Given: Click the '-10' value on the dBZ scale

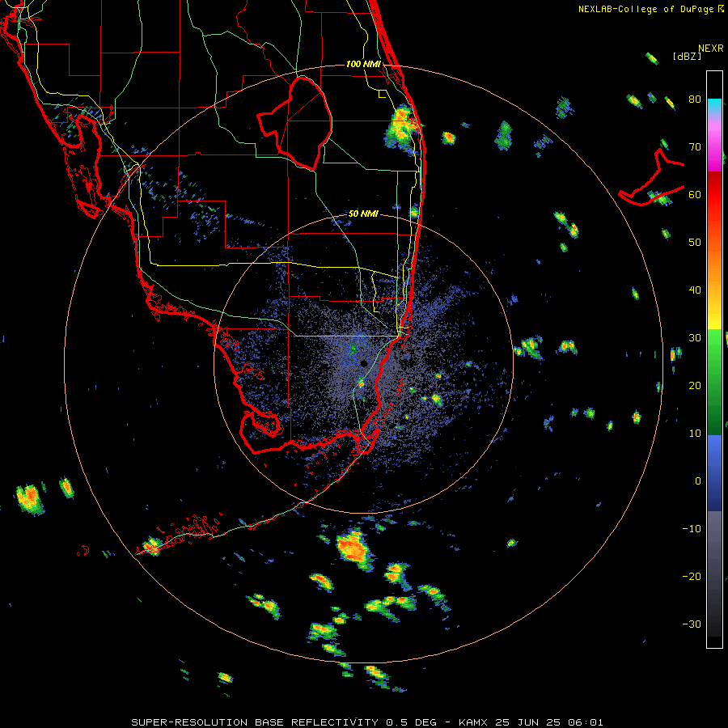Looking at the screenshot, I should pos(692,529).
